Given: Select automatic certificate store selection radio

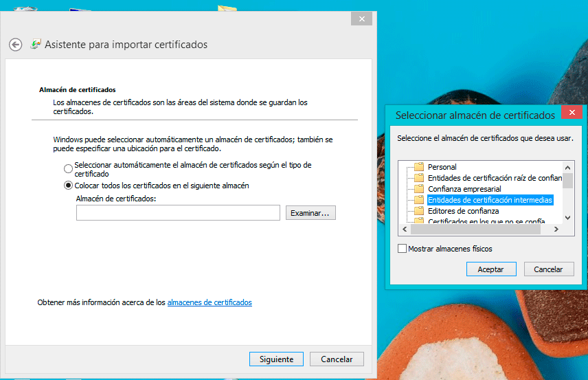Looking at the screenshot, I should pyautogui.click(x=68, y=169).
